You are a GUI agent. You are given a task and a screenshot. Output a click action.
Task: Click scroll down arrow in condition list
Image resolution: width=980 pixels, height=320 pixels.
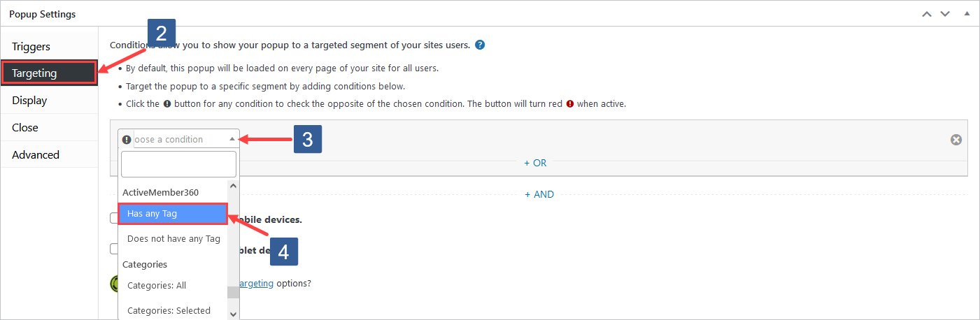[234, 314]
